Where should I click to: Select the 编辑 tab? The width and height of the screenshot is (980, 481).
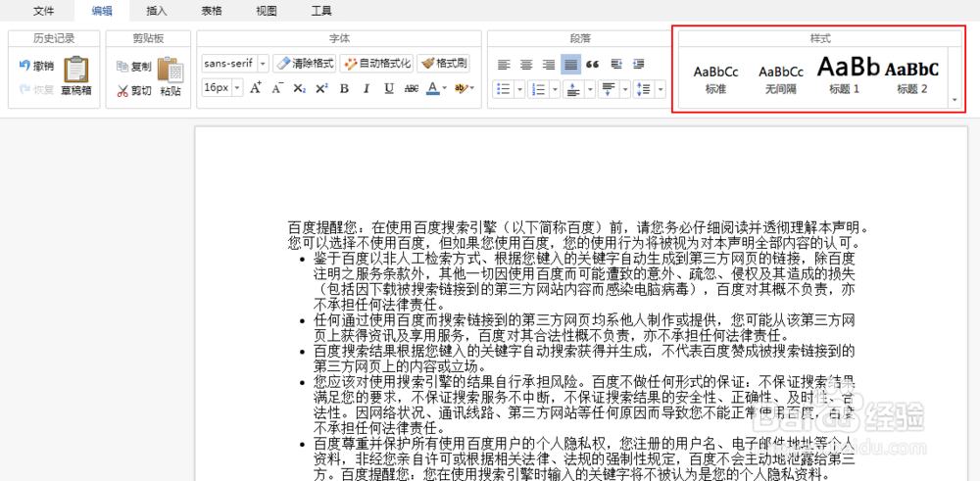pos(101,11)
